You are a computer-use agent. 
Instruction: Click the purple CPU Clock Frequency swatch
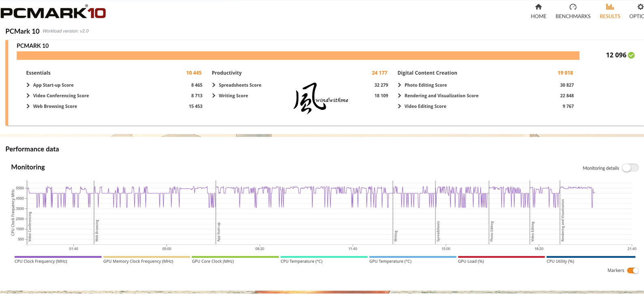tap(58, 257)
